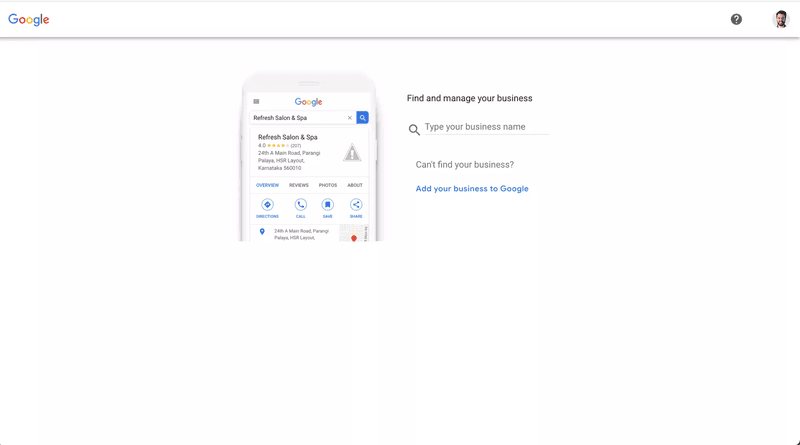Image resolution: width=800 pixels, height=445 pixels.
Task: Click the map thumbnail with red marker
Action: pyautogui.click(x=354, y=233)
